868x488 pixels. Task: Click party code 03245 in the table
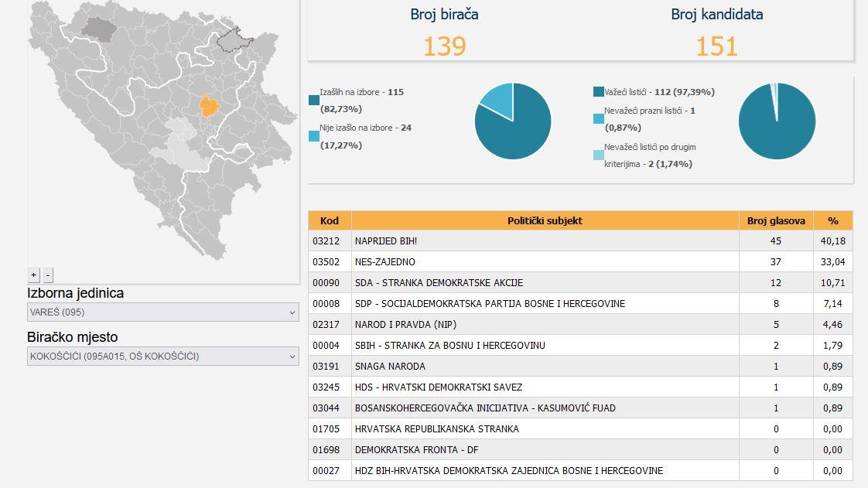click(326, 387)
